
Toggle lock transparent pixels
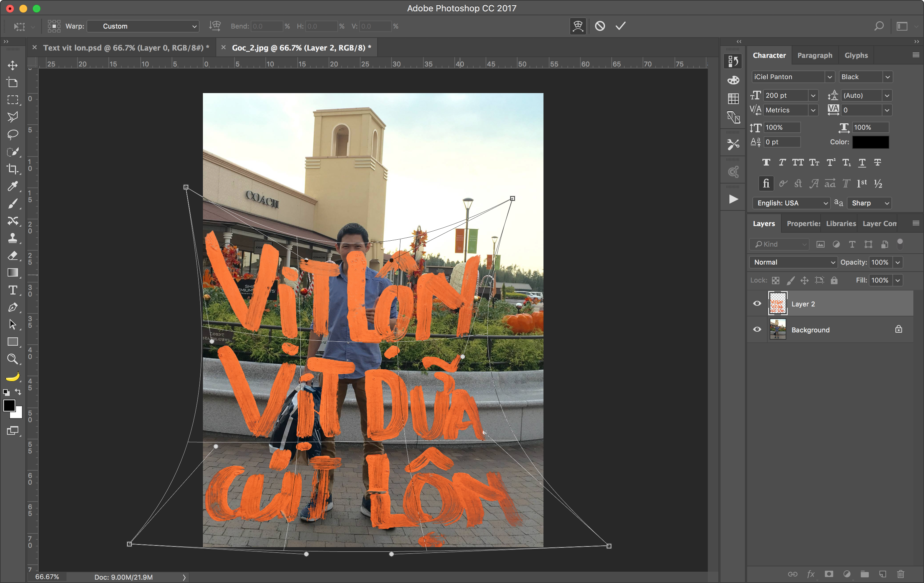click(x=776, y=281)
